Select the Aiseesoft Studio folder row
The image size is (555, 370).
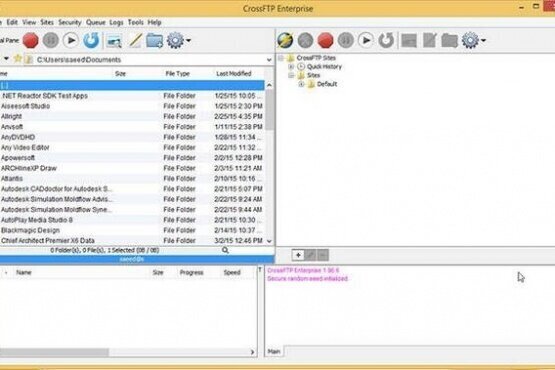132,106
